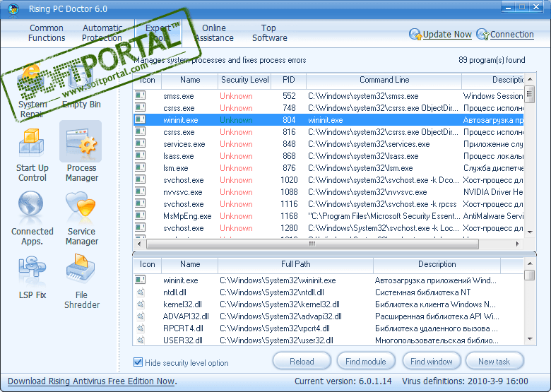This screenshot has width=551, height=392.
Task: Click Current version: 6.0.1.14 status text
Action: pos(343,381)
